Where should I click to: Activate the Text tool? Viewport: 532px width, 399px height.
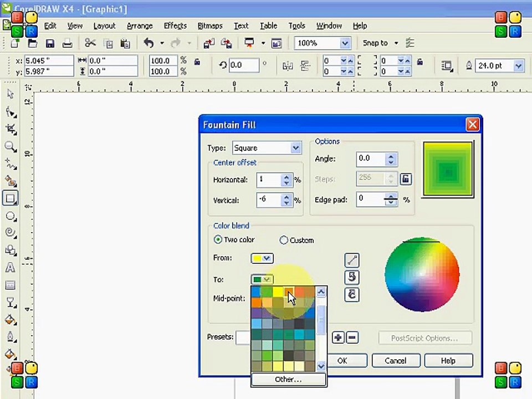tap(10, 268)
